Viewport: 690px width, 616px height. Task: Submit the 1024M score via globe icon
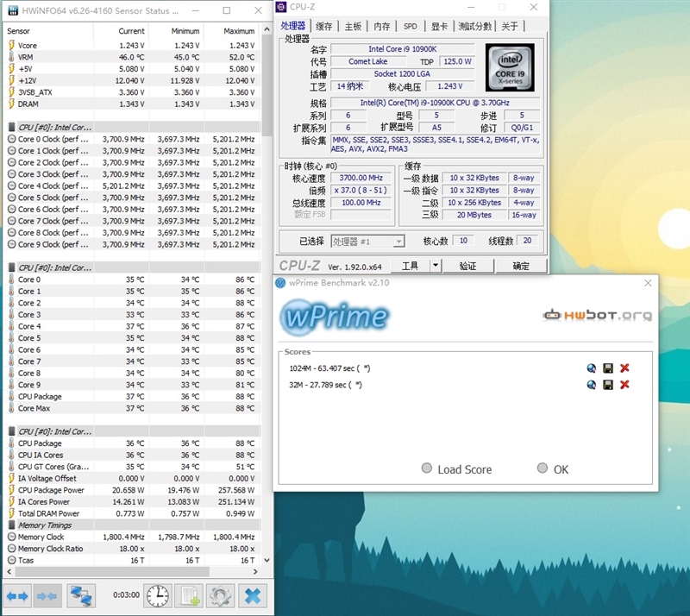(x=591, y=368)
